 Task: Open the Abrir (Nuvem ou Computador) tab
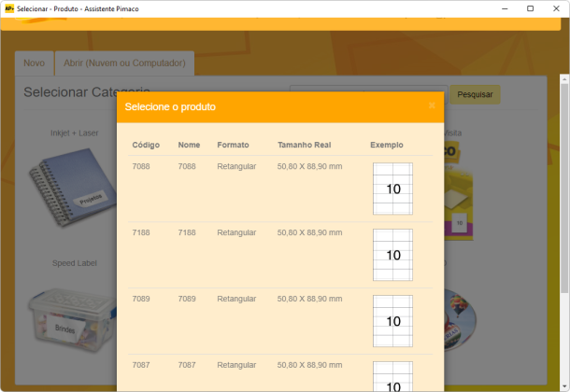[124, 63]
